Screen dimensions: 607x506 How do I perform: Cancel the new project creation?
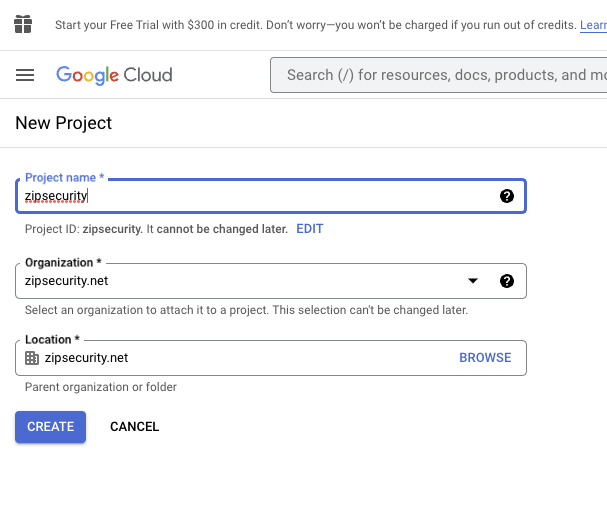pos(134,427)
